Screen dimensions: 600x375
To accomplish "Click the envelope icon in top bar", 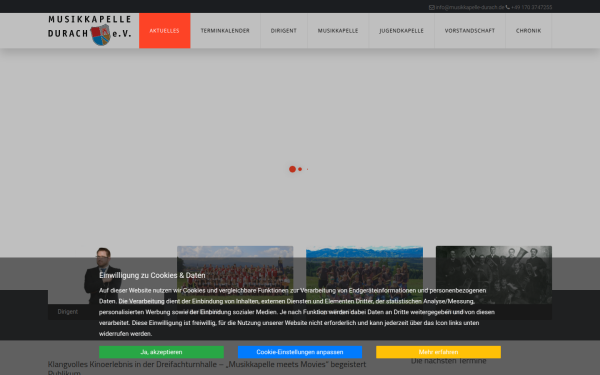I will (432, 7).
